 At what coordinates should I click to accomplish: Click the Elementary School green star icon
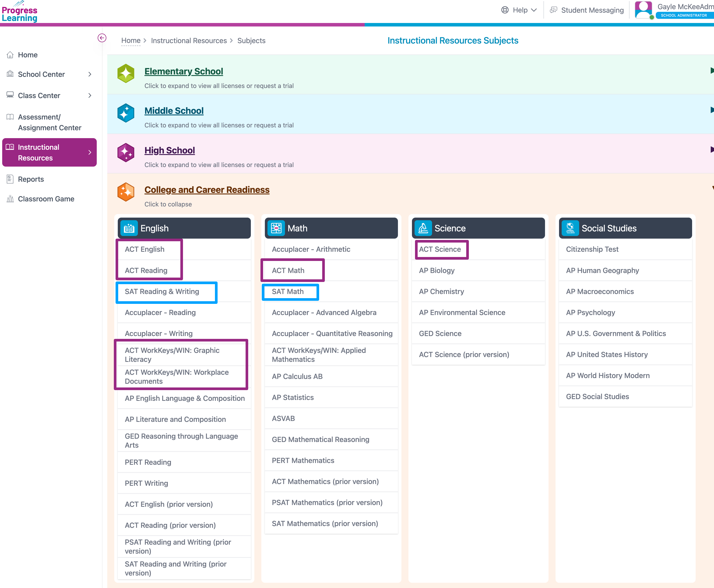(x=126, y=73)
